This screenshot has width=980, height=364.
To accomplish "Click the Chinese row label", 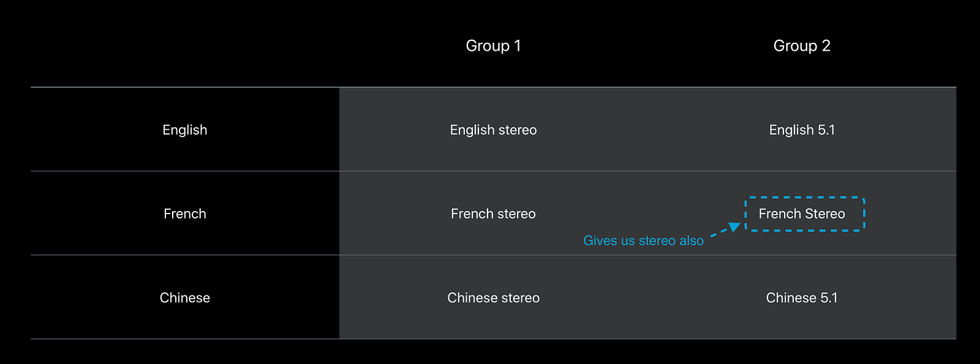I will [184, 298].
